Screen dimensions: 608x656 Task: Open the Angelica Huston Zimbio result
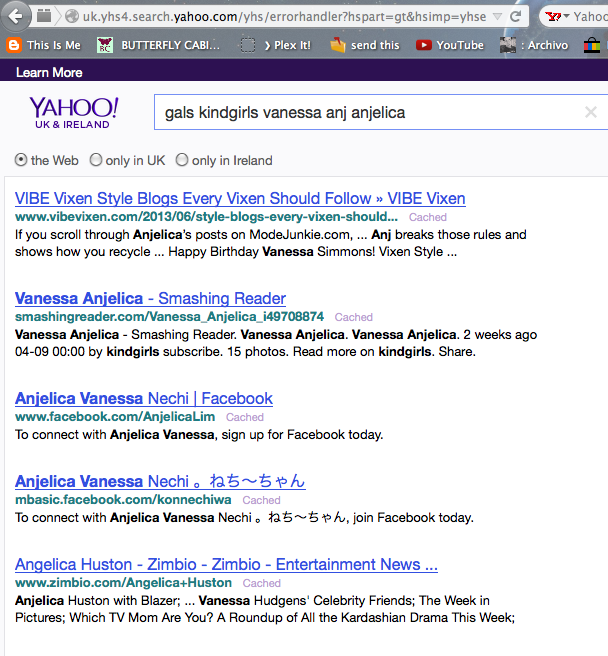(x=226, y=564)
